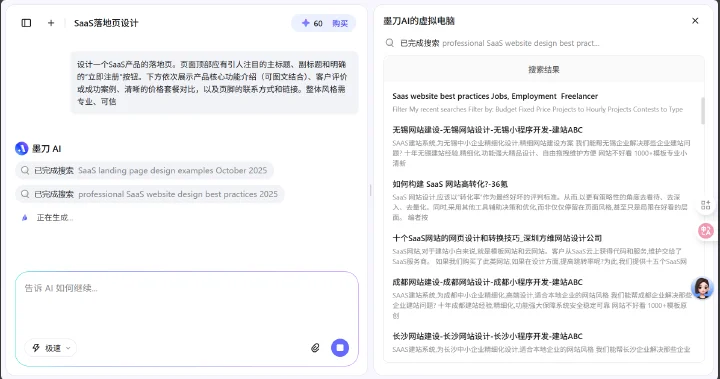Click the 墨刀 AI avatar logo
The image size is (720, 379).
pos(22,148)
